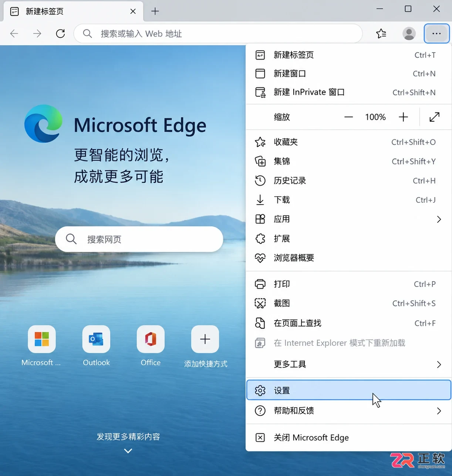Choose 新建标签页 from the menu
The height and width of the screenshot is (476, 452).
click(x=348, y=55)
